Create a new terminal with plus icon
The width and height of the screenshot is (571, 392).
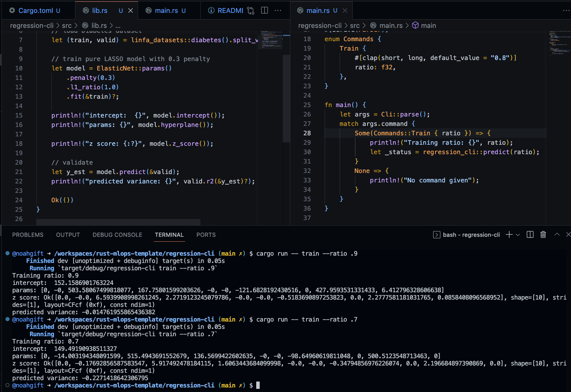(509, 235)
